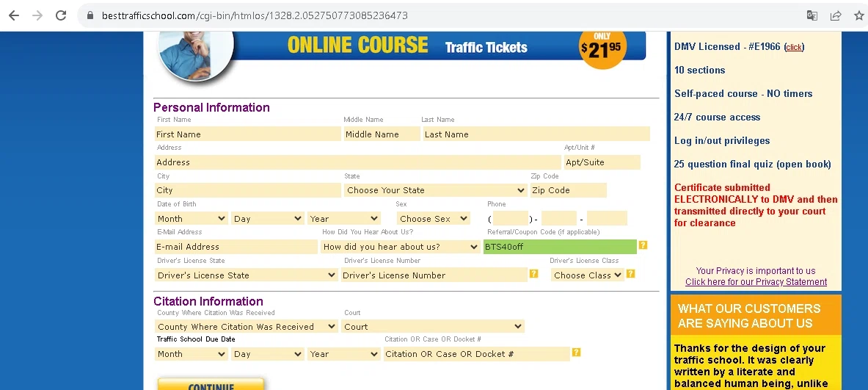
Task: Click the City input field
Action: click(248, 190)
